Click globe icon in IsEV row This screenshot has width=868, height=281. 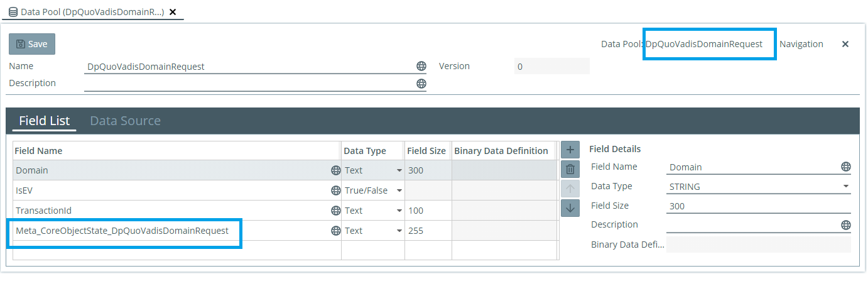336,190
